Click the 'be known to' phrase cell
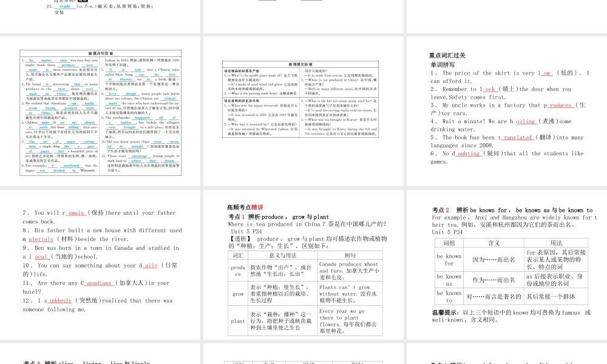The image size is (607, 364). pyautogui.click(x=449, y=296)
